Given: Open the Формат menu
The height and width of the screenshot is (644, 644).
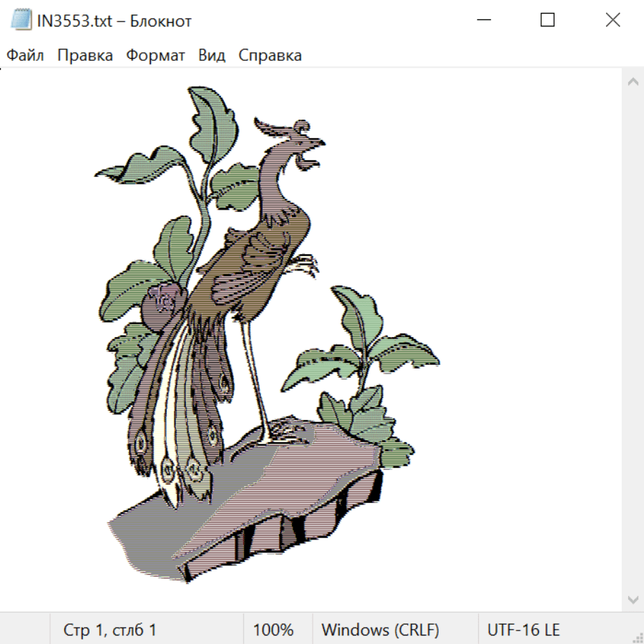Looking at the screenshot, I should click(x=155, y=56).
